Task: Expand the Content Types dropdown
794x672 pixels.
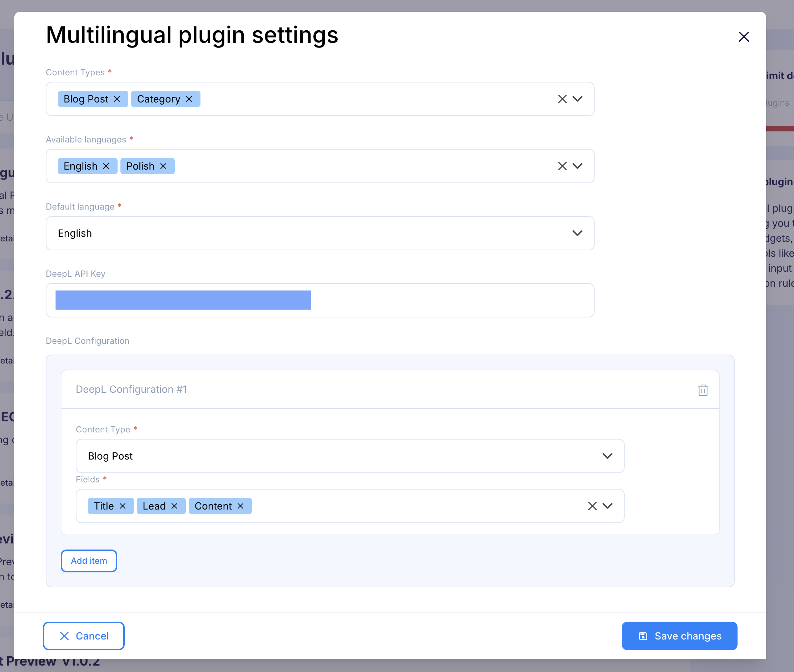Action: (x=577, y=99)
